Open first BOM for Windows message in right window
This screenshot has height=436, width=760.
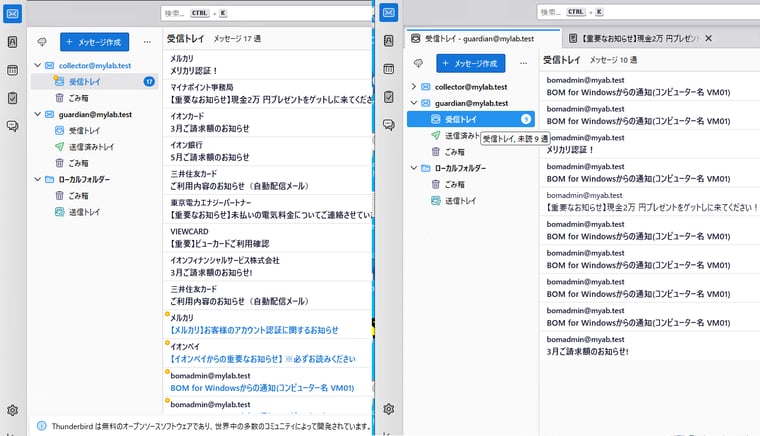pyautogui.click(x=649, y=86)
